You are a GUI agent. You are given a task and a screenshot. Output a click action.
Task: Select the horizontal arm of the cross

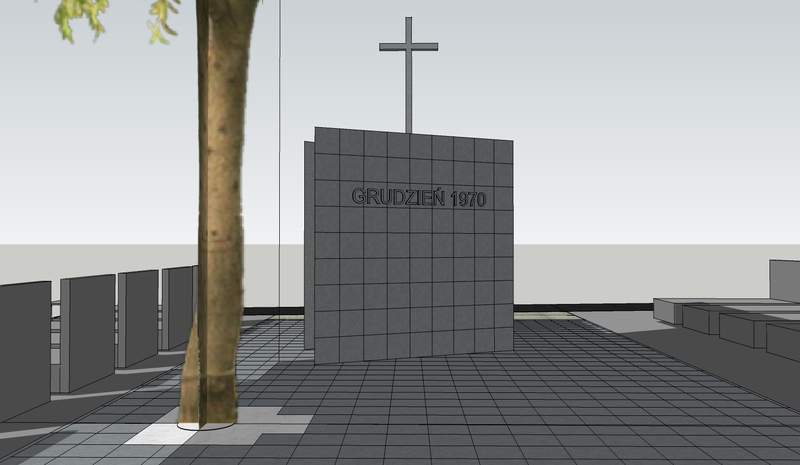[408, 46]
